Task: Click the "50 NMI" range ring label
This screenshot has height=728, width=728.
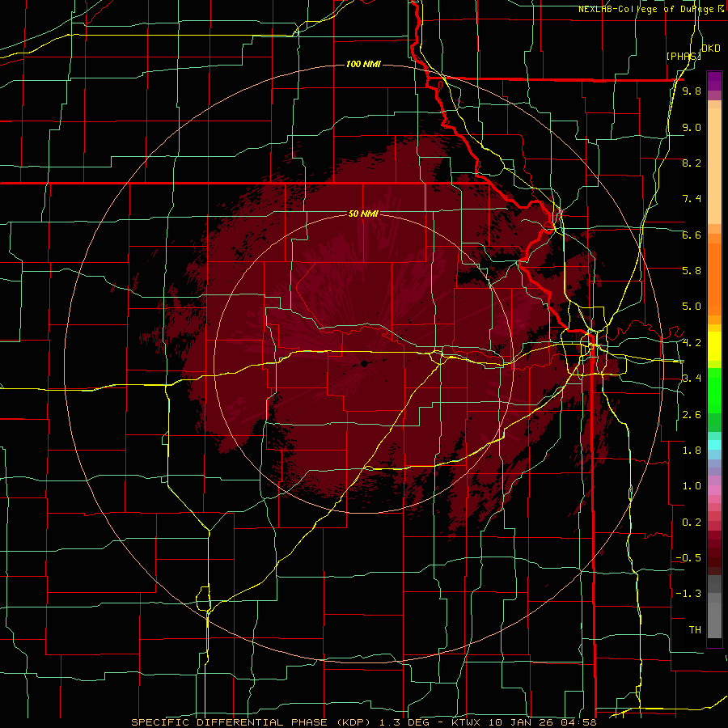Action: point(363,214)
